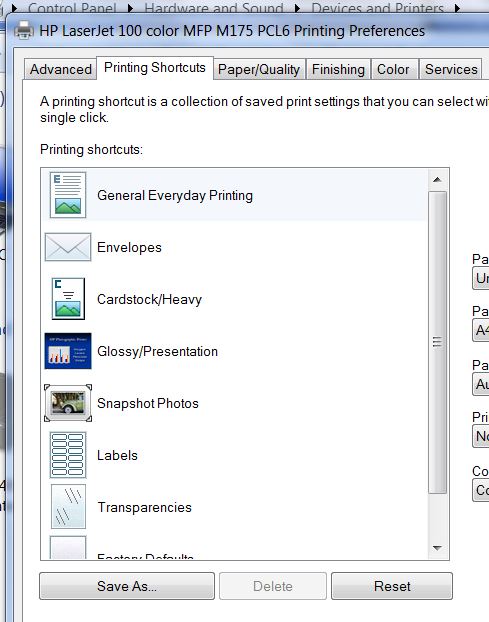The width and height of the screenshot is (489, 622).
Task: Switch to the Advanced tab
Action: pyautogui.click(x=61, y=69)
